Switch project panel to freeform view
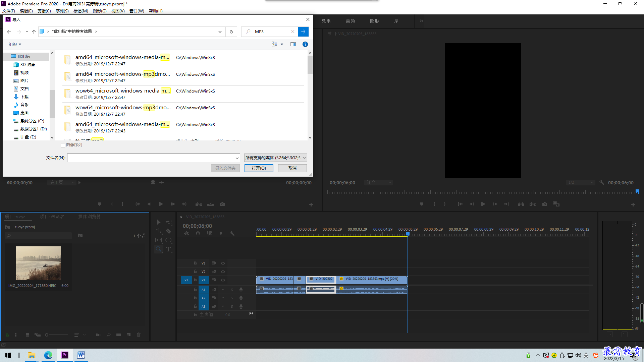 click(x=38, y=335)
